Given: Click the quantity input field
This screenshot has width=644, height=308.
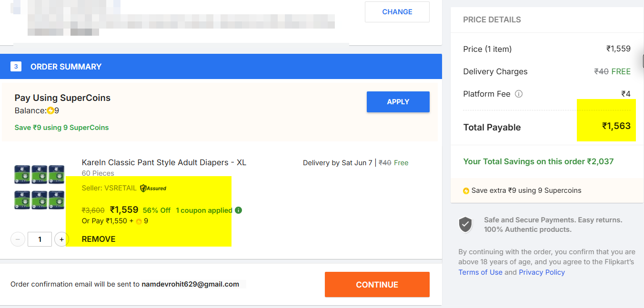Looking at the screenshot, I should (40, 239).
